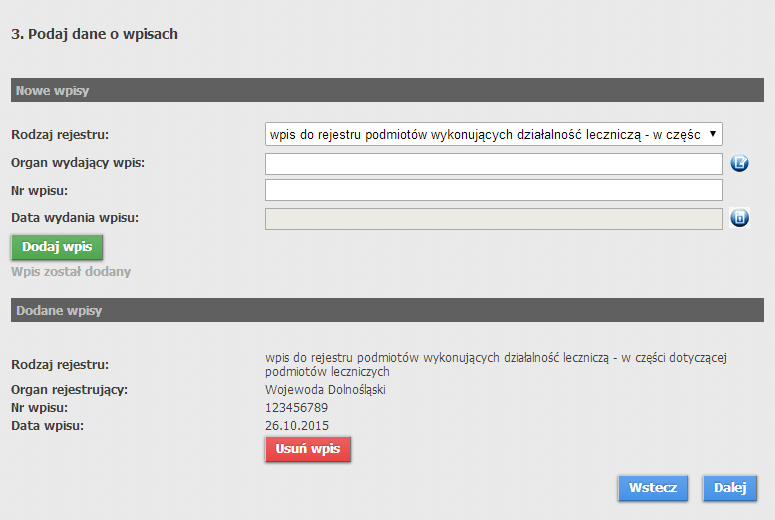Select the 'Wojewoda Dolnośląski' value text
The width and height of the screenshot is (775, 520).
point(325,390)
